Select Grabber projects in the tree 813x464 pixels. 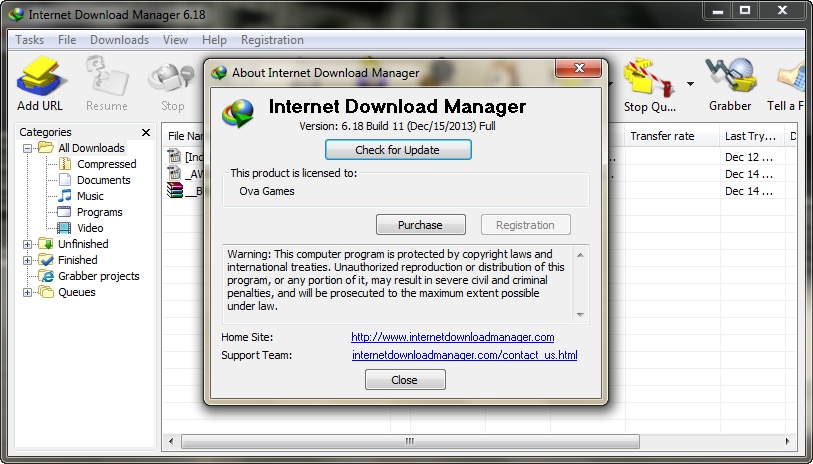click(99, 276)
